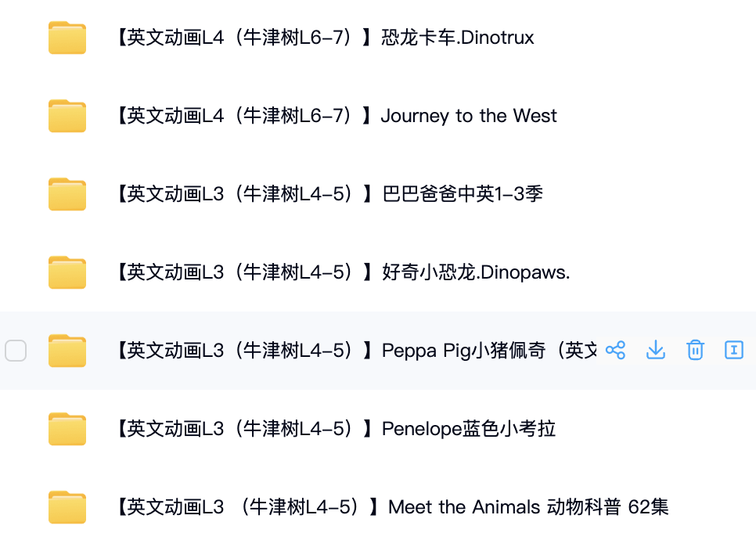Image resolution: width=756 pixels, height=551 pixels.
Task: Click the Meet the Animals folder icon
Action: pos(67,507)
